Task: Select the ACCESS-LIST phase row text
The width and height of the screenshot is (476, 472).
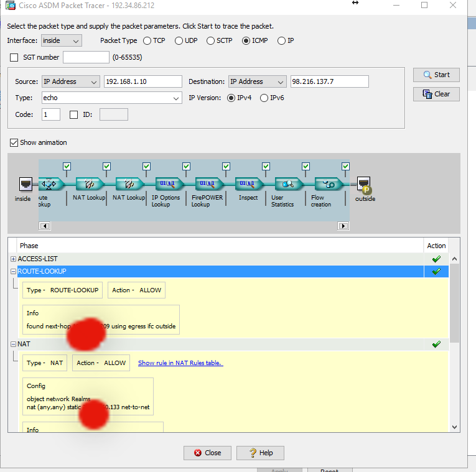Action: pyautogui.click(x=37, y=259)
